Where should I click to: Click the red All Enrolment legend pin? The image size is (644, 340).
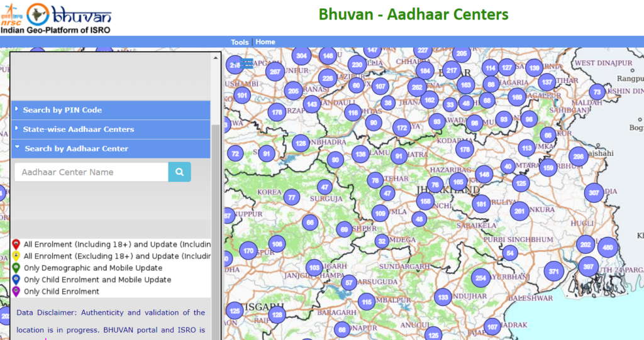(x=16, y=244)
